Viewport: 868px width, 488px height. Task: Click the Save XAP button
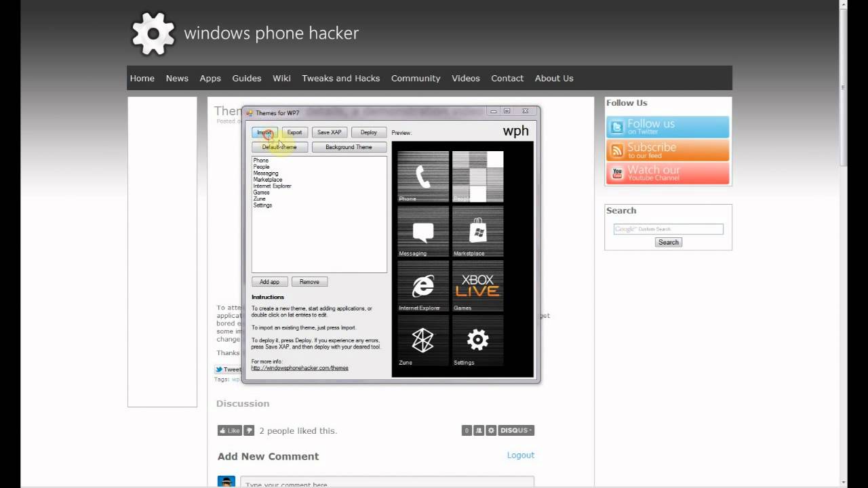pos(330,132)
